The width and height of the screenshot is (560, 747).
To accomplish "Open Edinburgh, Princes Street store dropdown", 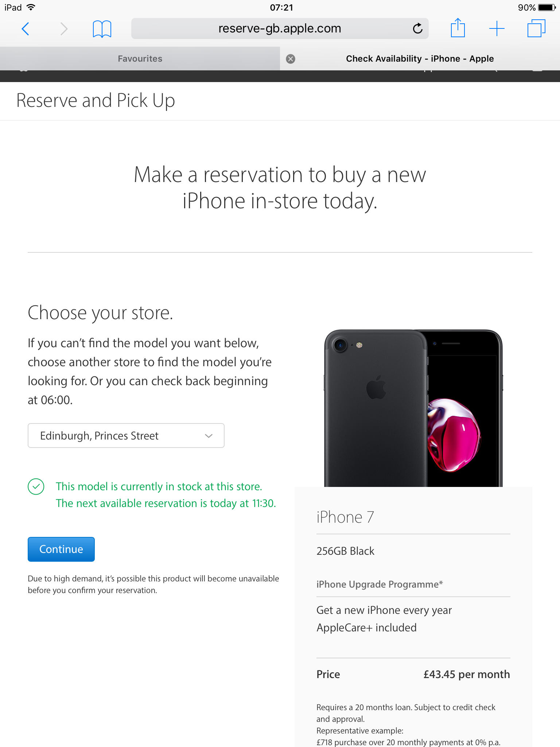I will click(126, 436).
